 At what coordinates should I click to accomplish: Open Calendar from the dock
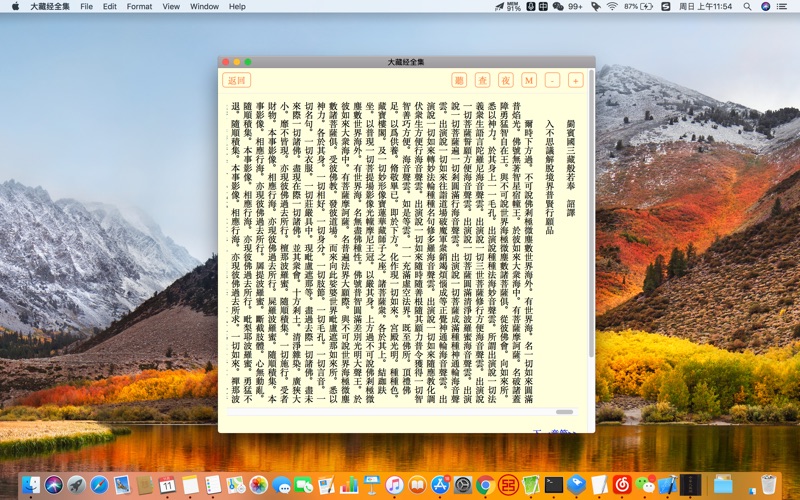[167, 485]
